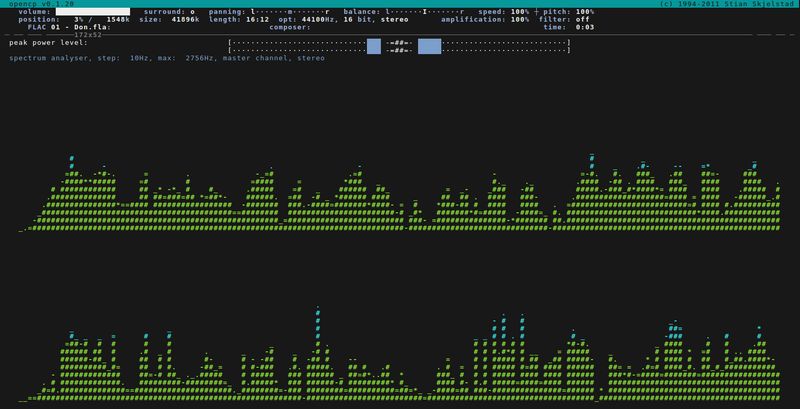Viewport: 800px width, 409px height.
Task: Click the filter 'off' value
Action: click(582, 19)
